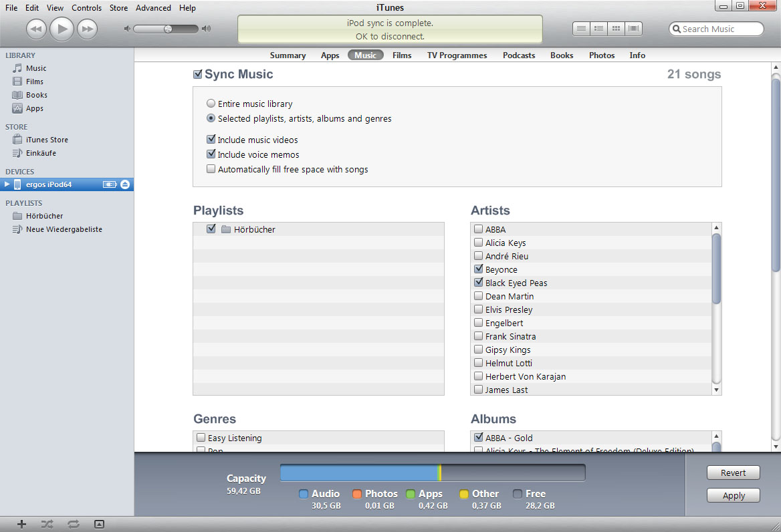Uncheck Include music videos
This screenshot has width=781, height=532.
pos(211,139)
